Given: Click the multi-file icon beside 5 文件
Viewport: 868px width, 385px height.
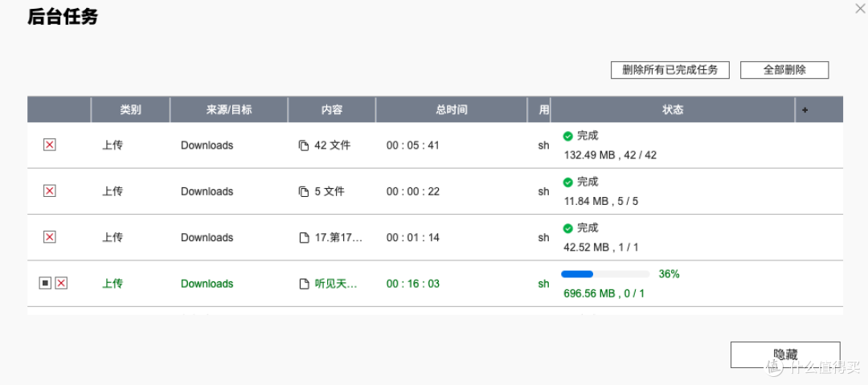Looking at the screenshot, I should pos(303,191).
